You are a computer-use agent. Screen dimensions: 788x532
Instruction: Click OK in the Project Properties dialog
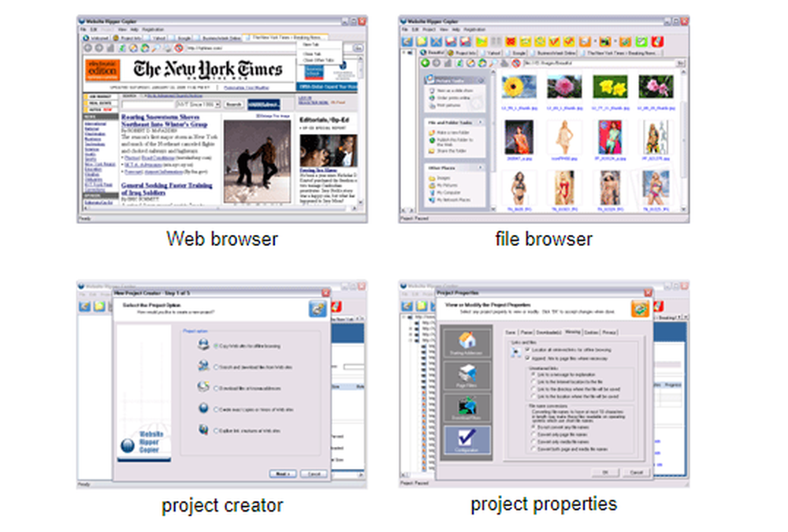(608, 472)
